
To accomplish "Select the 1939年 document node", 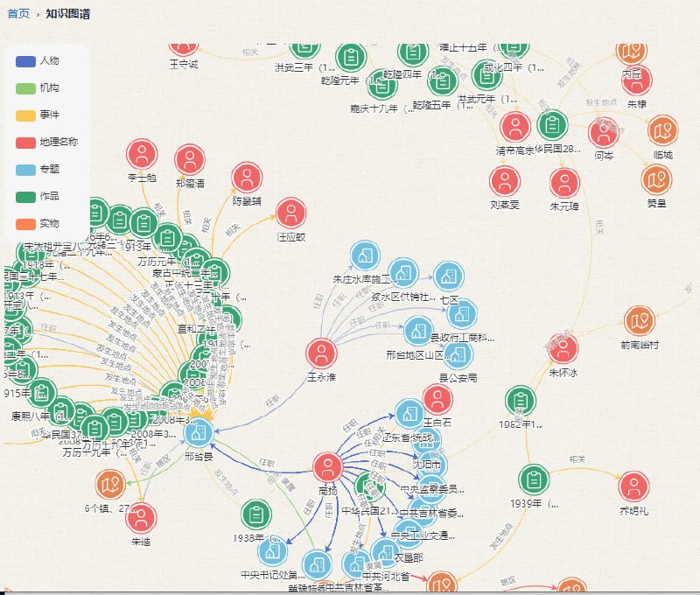I will [x=533, y=479].
